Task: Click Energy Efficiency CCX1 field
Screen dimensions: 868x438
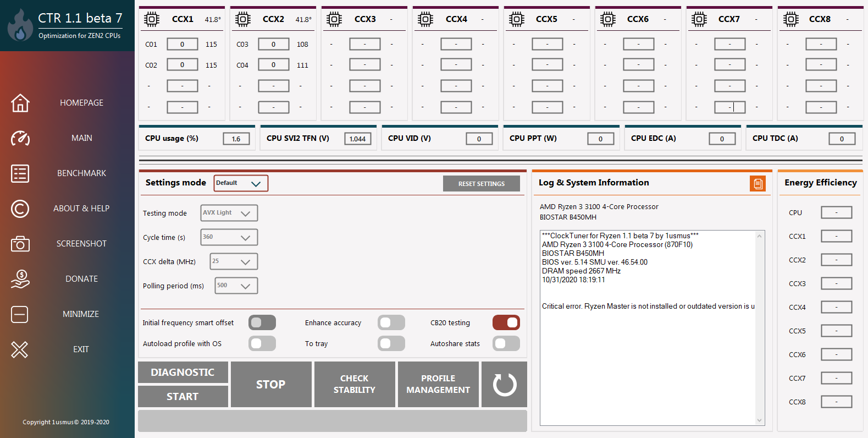Action: point(837,236)
